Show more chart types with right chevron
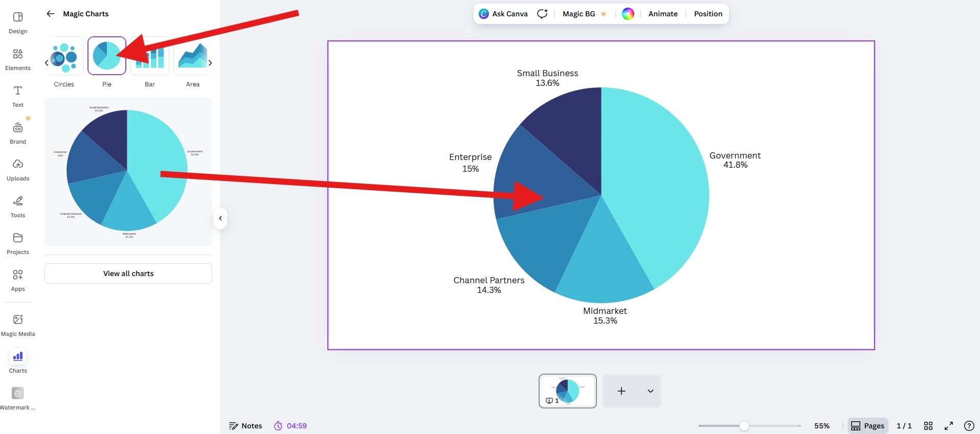The image size is (980, 434). click(210, 63)
